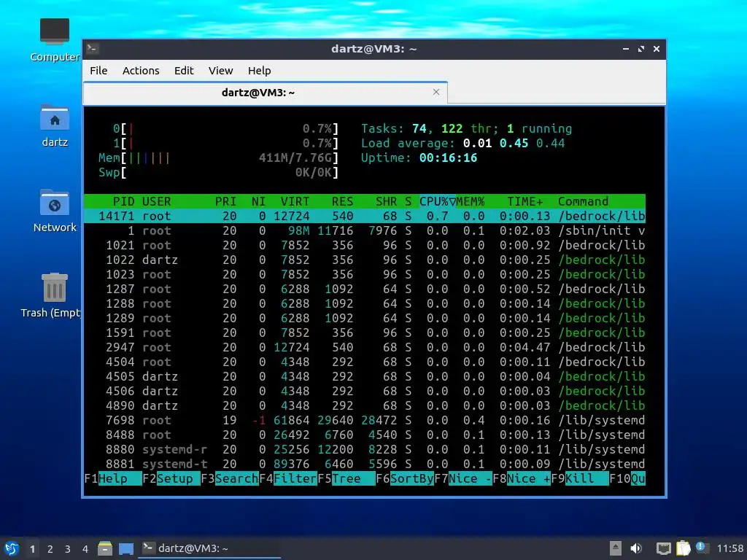Click F9 Kill in htop footer
The width and height of the screenshot is (747, 560).
coord(580,478)
